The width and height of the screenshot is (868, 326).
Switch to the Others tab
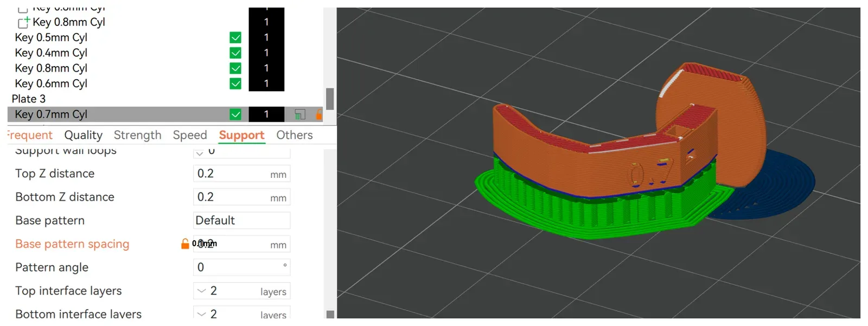pyautogui.click(x=295, y=135)
